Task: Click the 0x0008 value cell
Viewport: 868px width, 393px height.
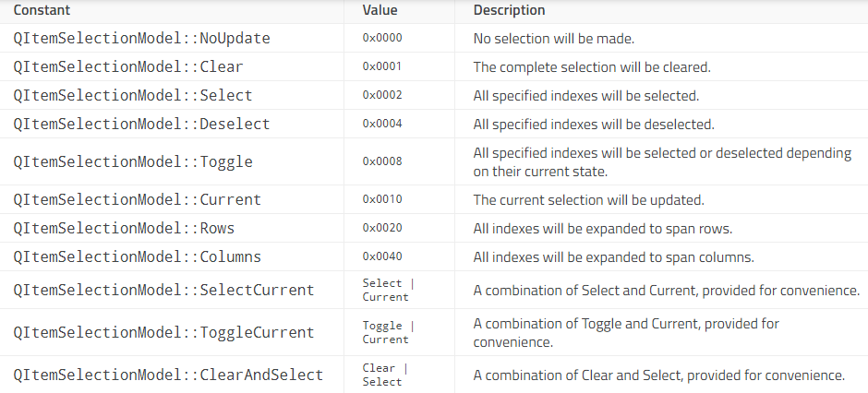Action: [382, 162]
